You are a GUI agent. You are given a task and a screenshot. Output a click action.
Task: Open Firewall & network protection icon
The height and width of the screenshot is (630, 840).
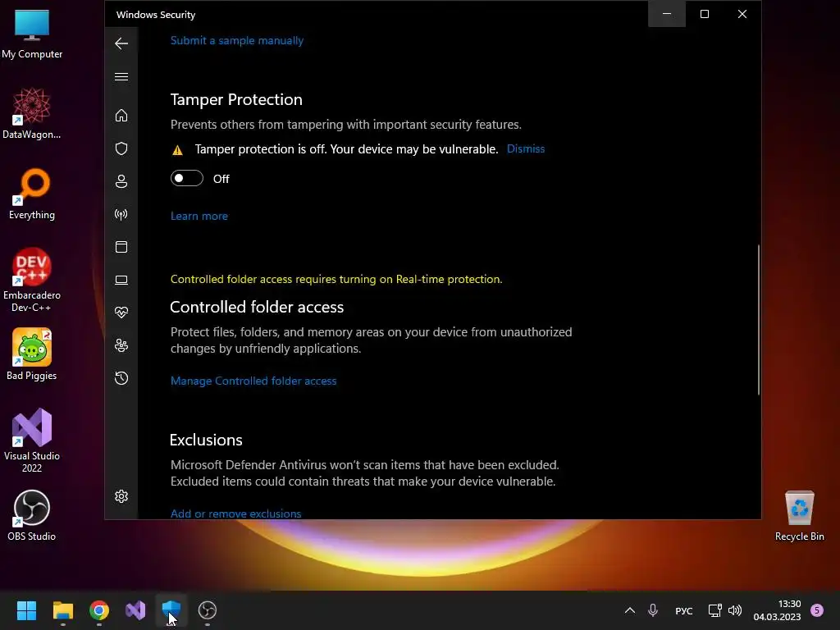tap(121, 214)
